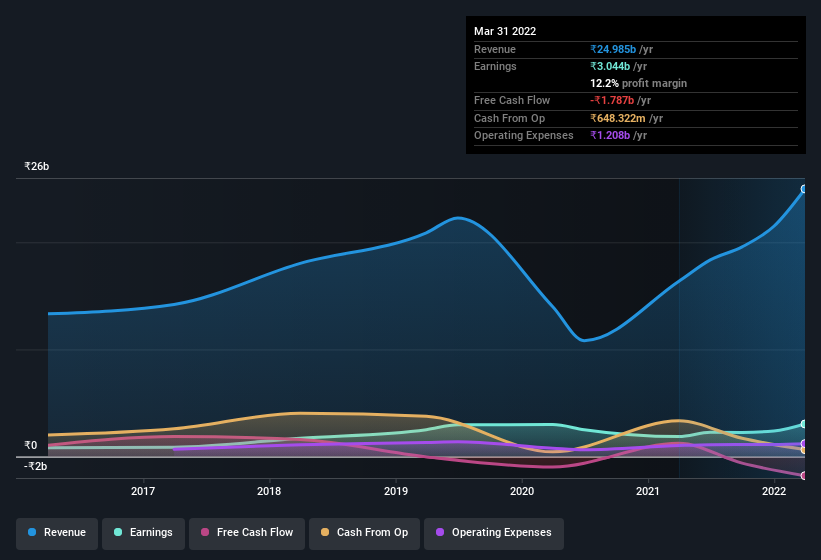Click the 2019 x-axis label
Image resolution: width=821 pixels, height=560 pixels.
click(x=396, y=491)
